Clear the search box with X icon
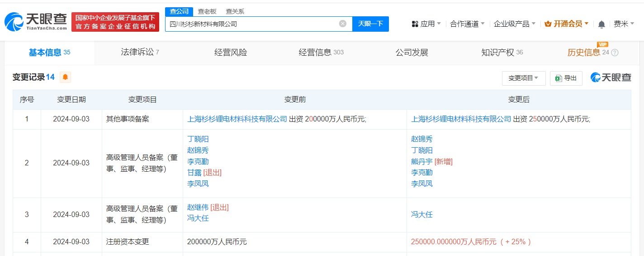The height and width of the screenshot is (256, 644). [x=343, y=24]
